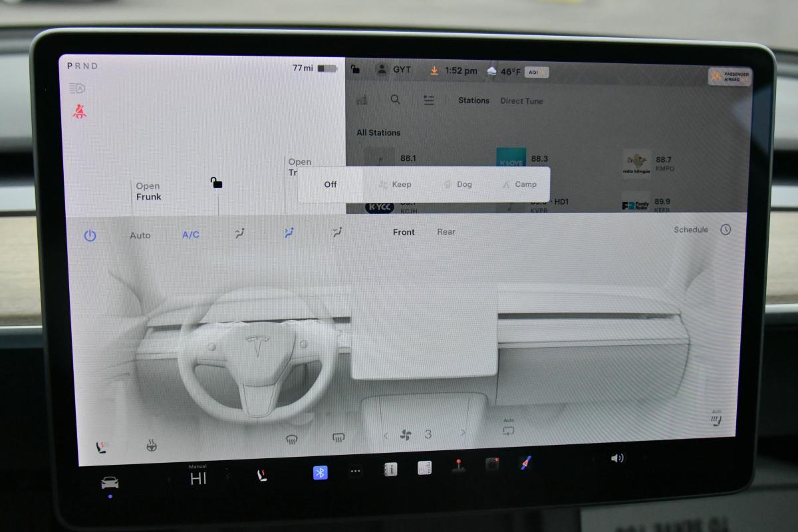Click the volume speaker icon

pos(617,458)
